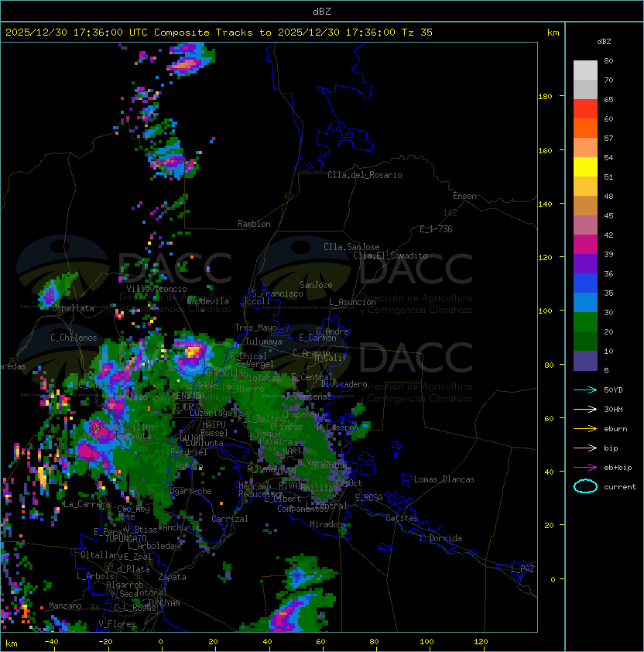Click the Carrizal place label
The height and width of the screenshot is (652, 644).
[230, 519]
